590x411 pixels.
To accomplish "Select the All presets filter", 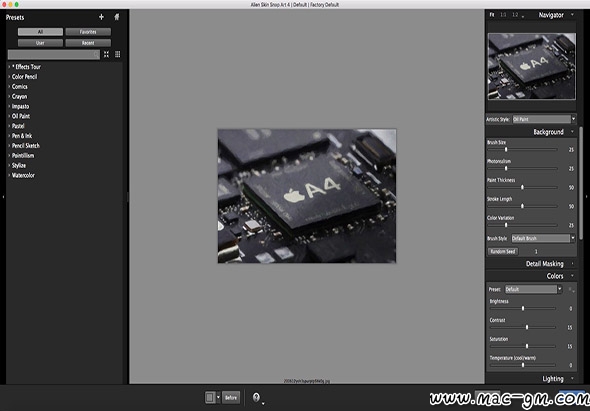I will point(40,32).
